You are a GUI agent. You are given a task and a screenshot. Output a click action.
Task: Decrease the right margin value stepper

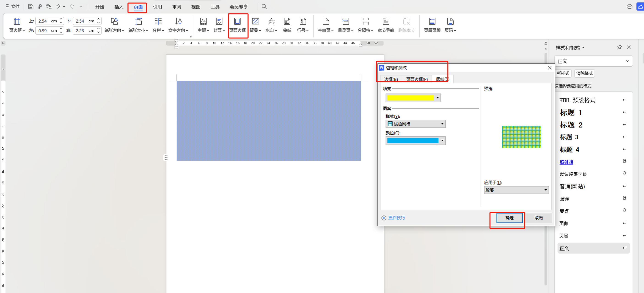99,32
